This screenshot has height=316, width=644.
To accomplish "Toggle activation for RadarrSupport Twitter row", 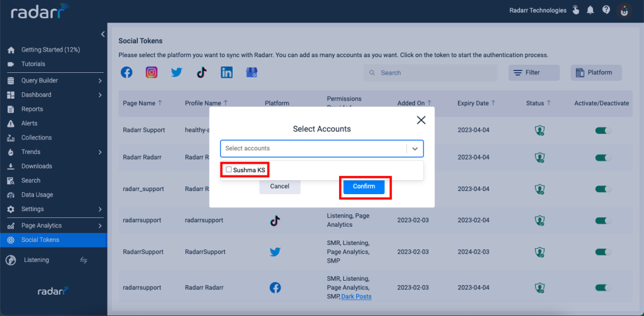I will click(x=603, y=252).
